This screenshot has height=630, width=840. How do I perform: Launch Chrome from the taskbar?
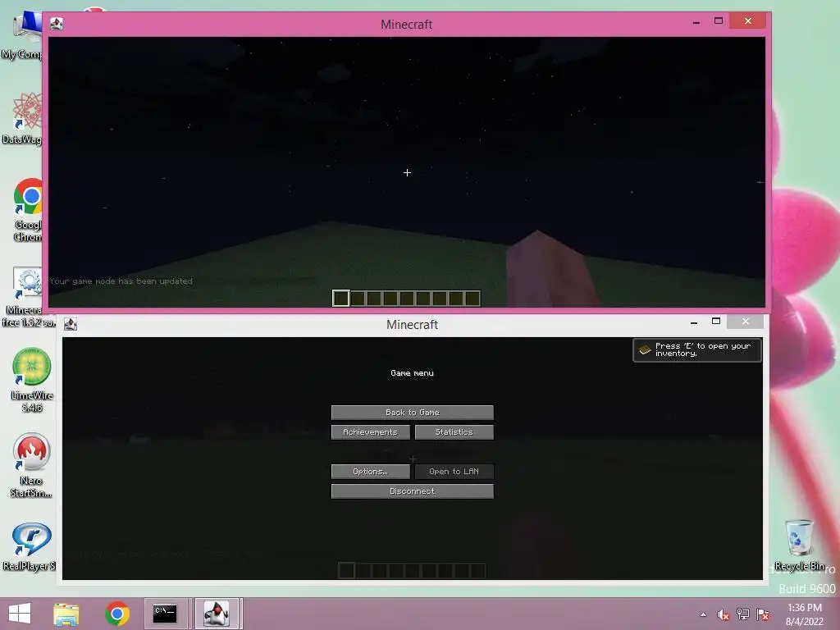click(117, 614)
